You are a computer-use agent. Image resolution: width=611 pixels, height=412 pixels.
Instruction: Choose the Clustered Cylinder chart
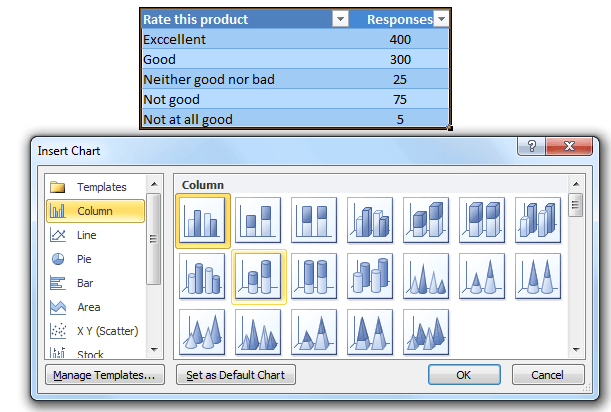[202, 276]
